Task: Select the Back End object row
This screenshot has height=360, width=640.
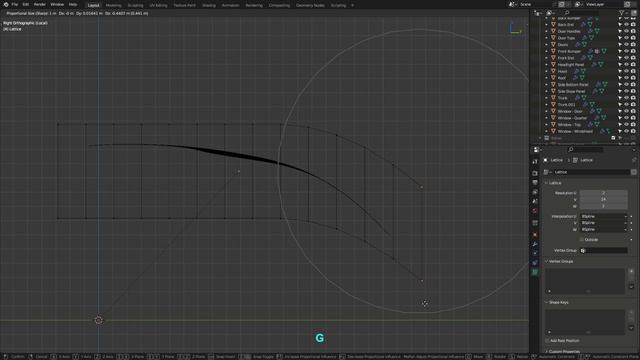Action: pyautogui.click(x=566, y=24)
